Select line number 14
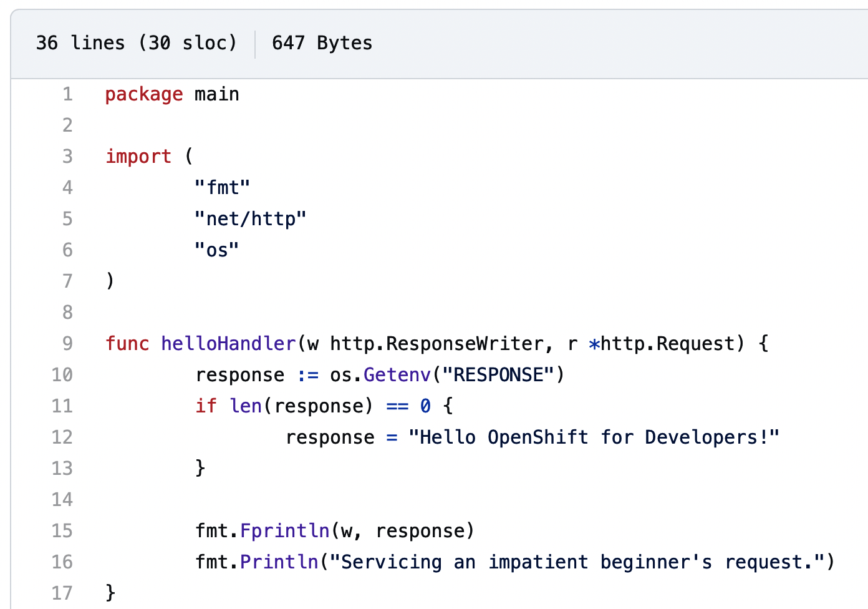 pyautogui.click(x=62, y=500)
